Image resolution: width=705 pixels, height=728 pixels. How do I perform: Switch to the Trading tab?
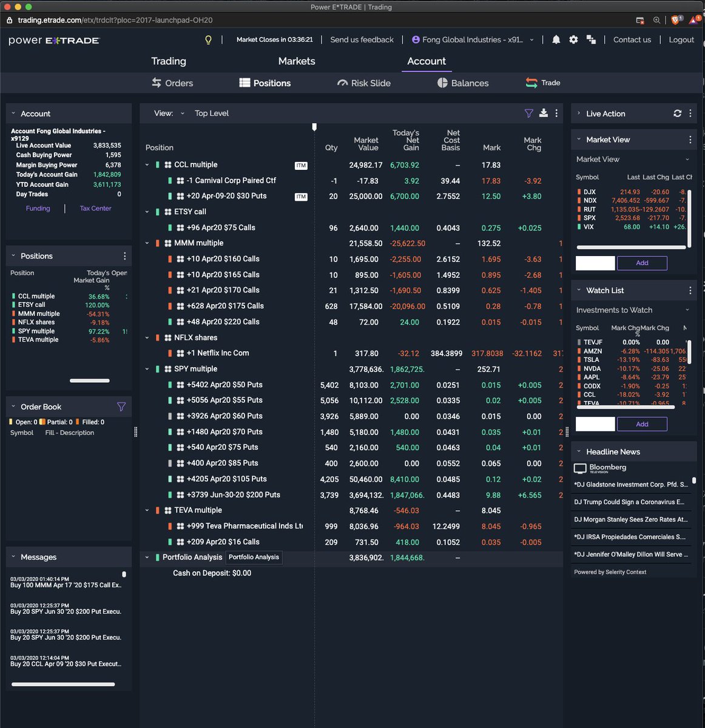(x=169, y=61)
